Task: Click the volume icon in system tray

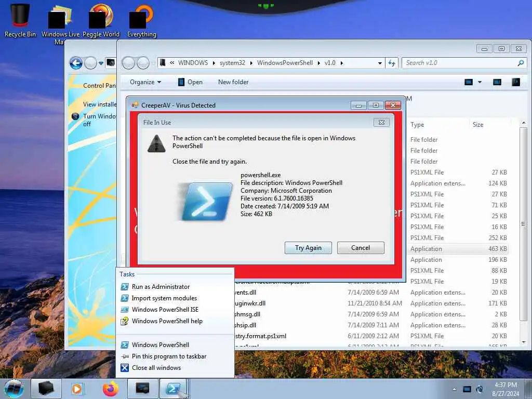Action: click(480, 389)
